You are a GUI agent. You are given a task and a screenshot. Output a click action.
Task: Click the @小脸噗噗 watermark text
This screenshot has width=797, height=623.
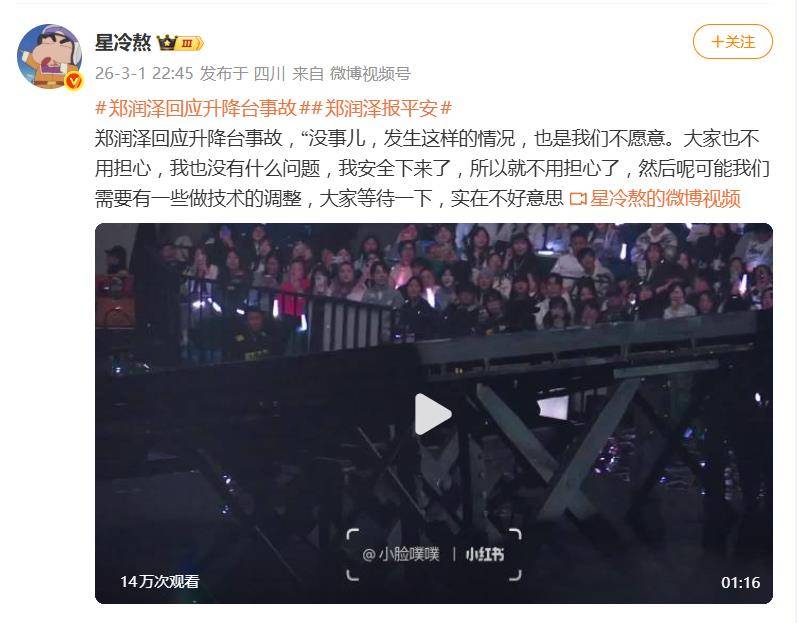click(x=401, y=554)
